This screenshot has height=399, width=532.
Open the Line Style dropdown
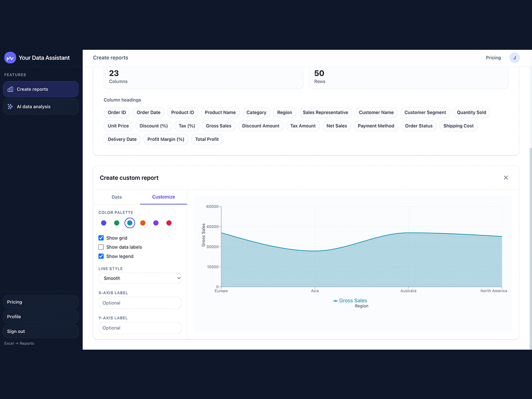click(x=140, y=278)
